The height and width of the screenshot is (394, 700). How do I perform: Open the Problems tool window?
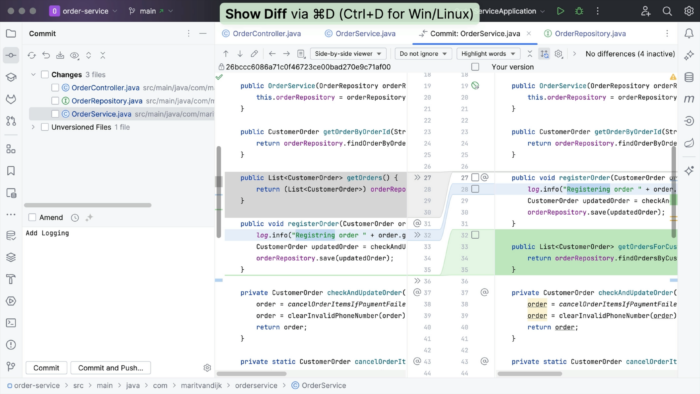[11, 344]
